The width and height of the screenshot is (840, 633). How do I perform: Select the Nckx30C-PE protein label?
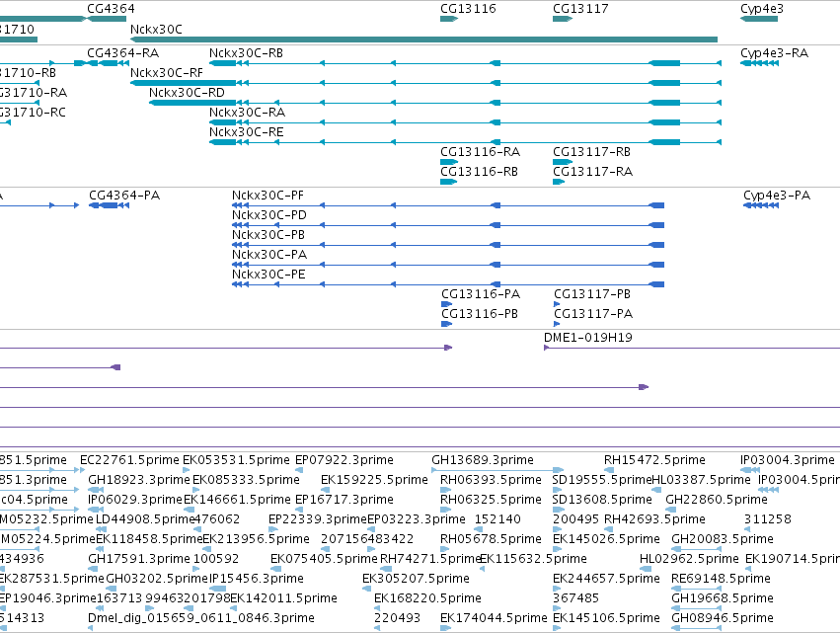point(268,275)
